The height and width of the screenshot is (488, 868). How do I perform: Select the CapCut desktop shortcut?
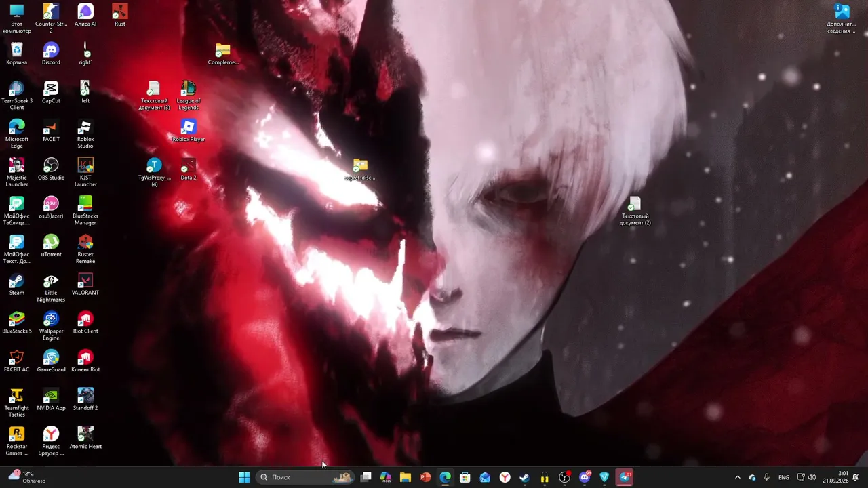point(51,93)
